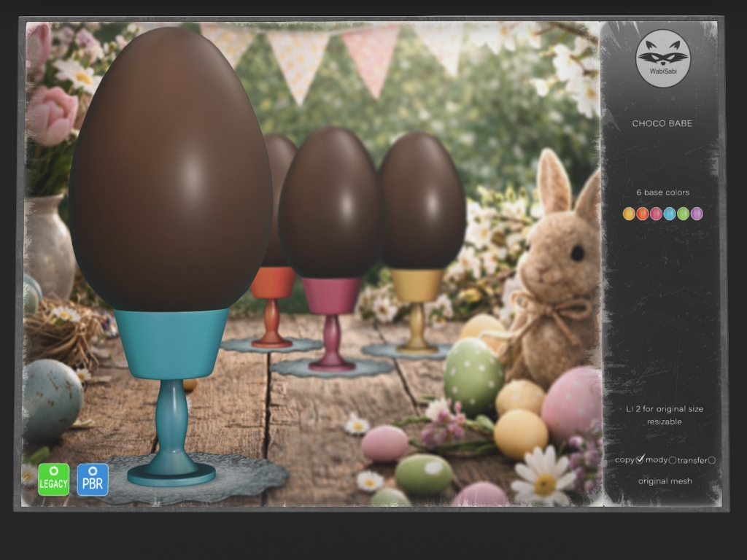The height and width of the screenshot is (560, 747).
Task: Enable the transfer permission circle
Action: [x=711, y=460]
